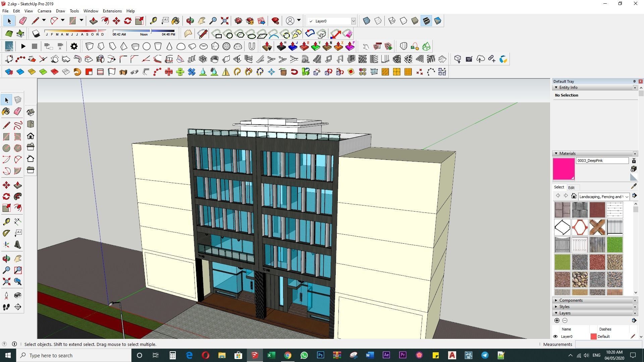Image resolution: width=644 pixels, height=362 pixels.
Task: Select the Scale tool in left toolbar
Action: tap(6, 208)
